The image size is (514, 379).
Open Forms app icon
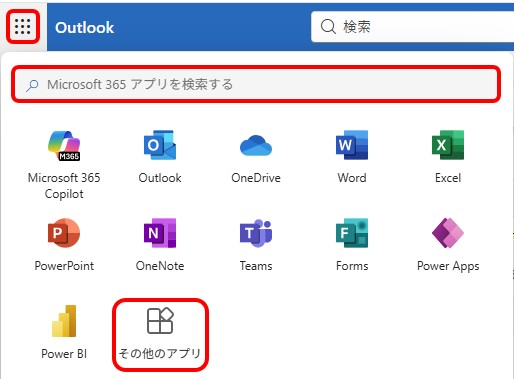[352, 233]
